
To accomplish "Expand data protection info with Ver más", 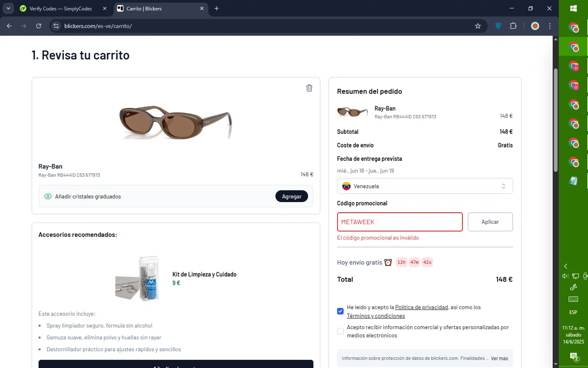I will point(499,359).
